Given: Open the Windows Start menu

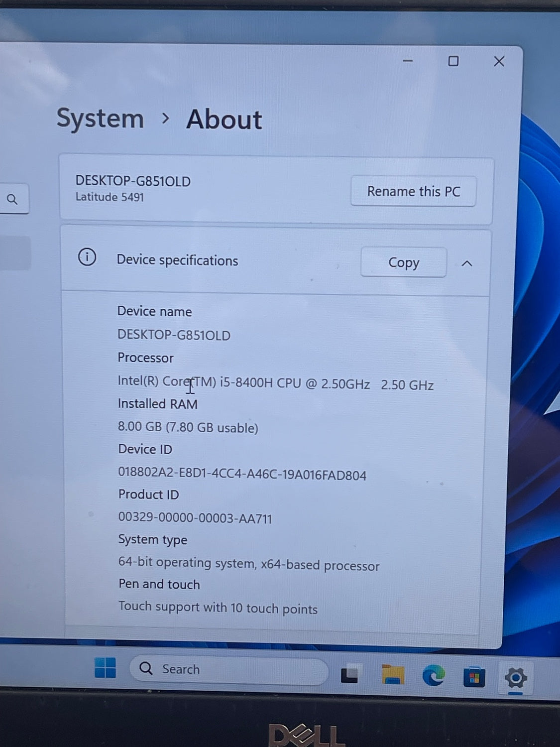Looking at the screenshot, I should click(105, 668).
